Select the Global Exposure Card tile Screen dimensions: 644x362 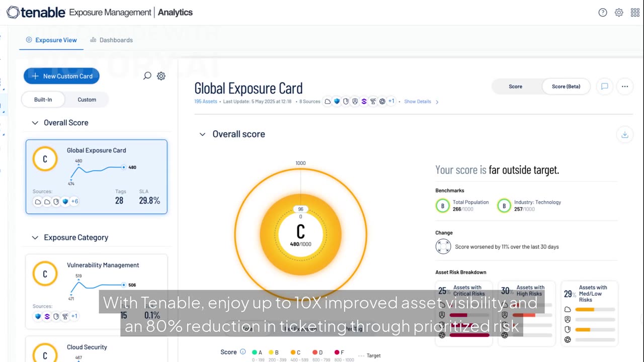tap(97, 176)
